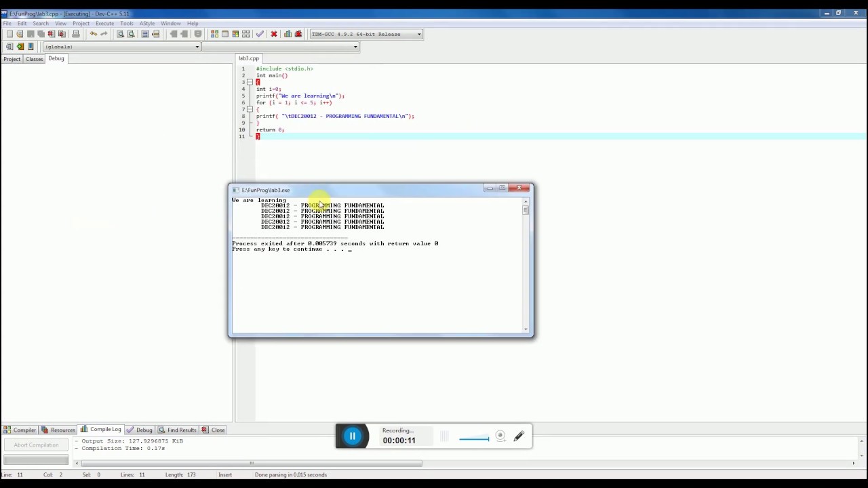Switch to the Resources bottom tab
This screenshot has width=868, height=488.
tap(58, 430)
